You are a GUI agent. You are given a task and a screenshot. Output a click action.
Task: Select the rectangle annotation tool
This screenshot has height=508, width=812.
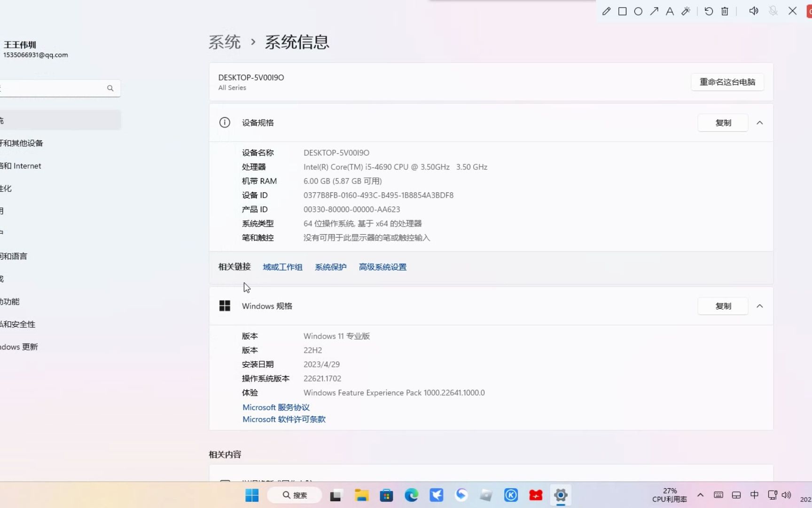click(x=622, y=11)
